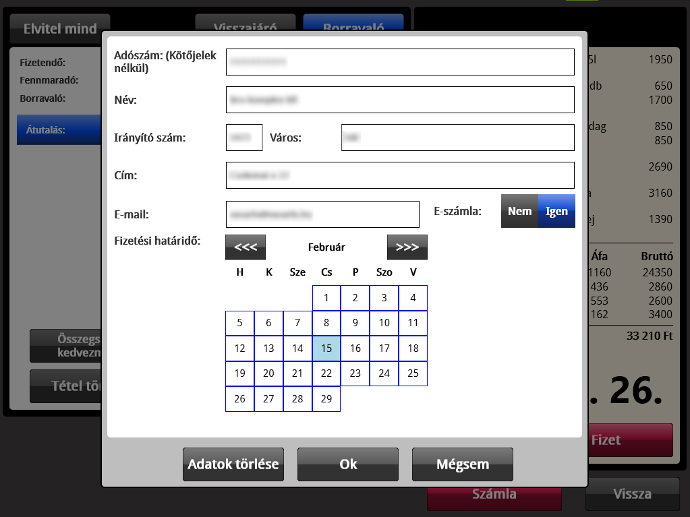The width and height of the screenshot is (690, 517).
Task: Click the Város input field
Action: [x=457, y=137]
